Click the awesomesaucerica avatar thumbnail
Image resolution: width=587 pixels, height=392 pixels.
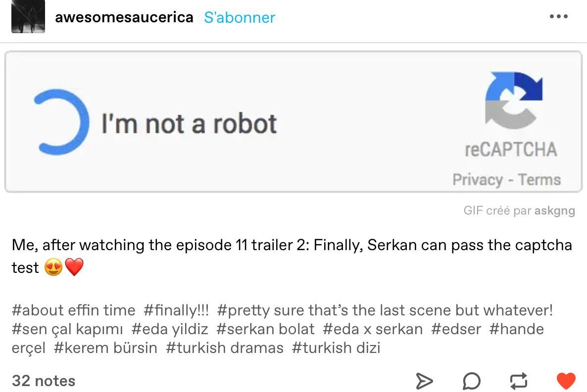click(28, 17)
